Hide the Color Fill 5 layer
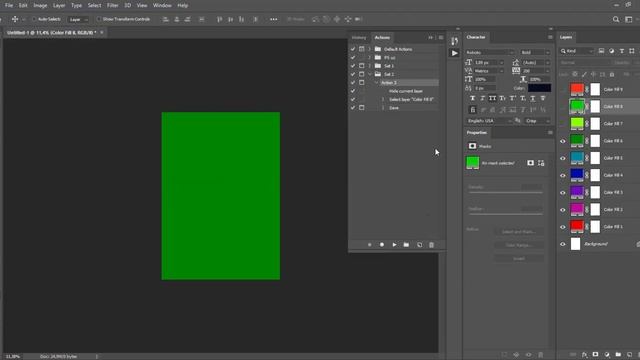640x360 pixels. [x=563, y=158]
